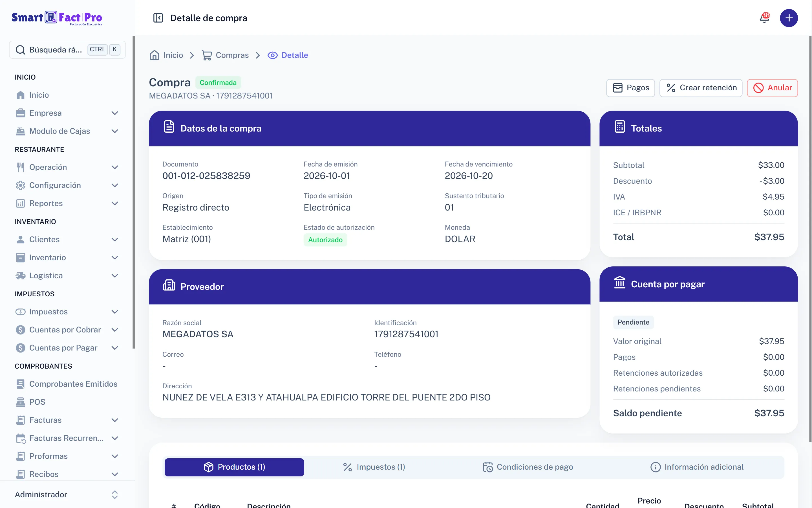
Task: Click the Cuenta por pagar bank icon
Action: point(619,283)
